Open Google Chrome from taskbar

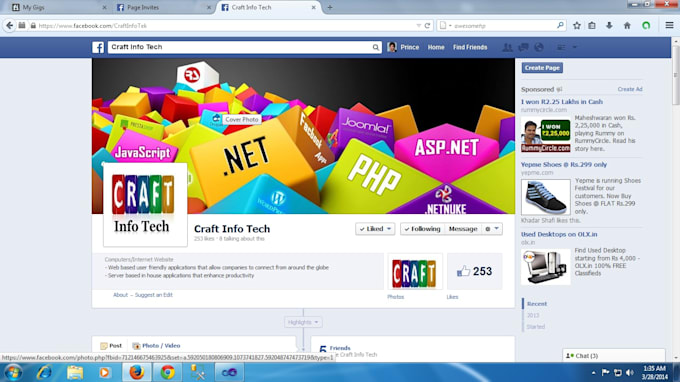(167, 372)
